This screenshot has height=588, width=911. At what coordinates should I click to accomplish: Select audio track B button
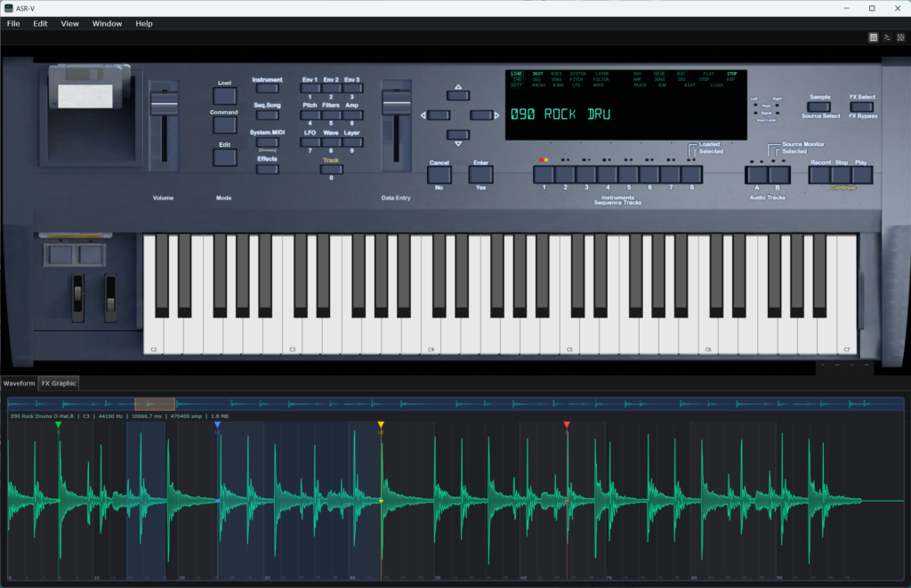779,175
